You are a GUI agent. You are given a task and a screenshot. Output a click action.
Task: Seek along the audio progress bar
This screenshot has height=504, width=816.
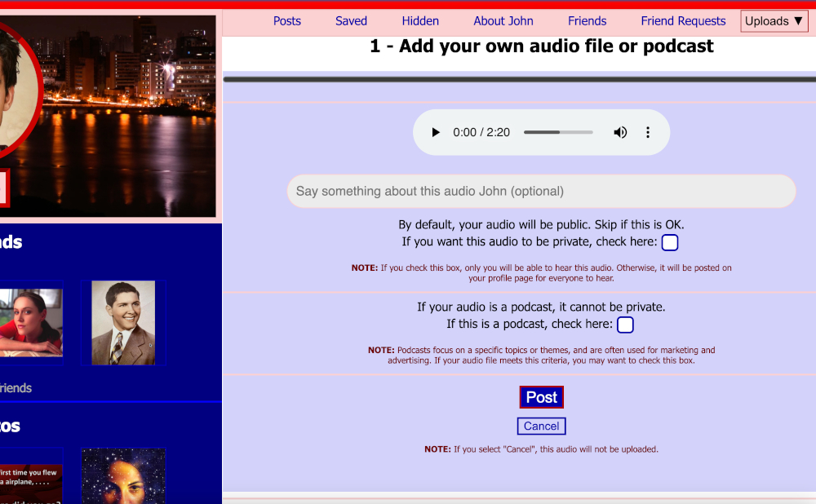tap(558, 131)
